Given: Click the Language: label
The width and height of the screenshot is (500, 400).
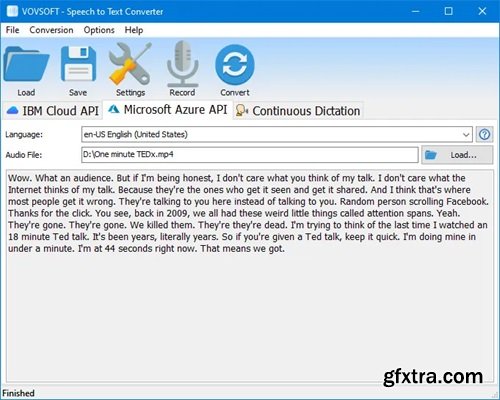Looking at the screenshot, I should point(24,135).
